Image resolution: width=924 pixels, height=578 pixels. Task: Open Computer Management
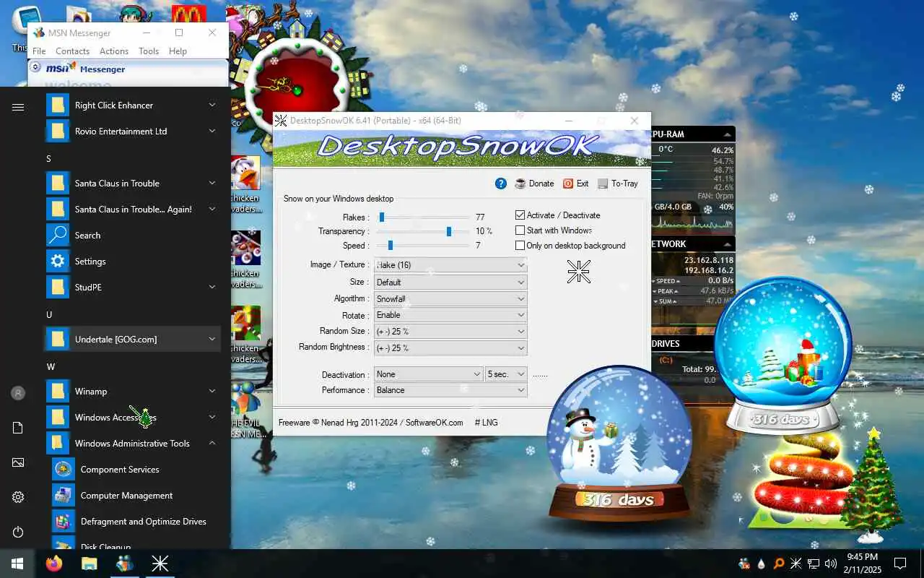click(132, 496)
